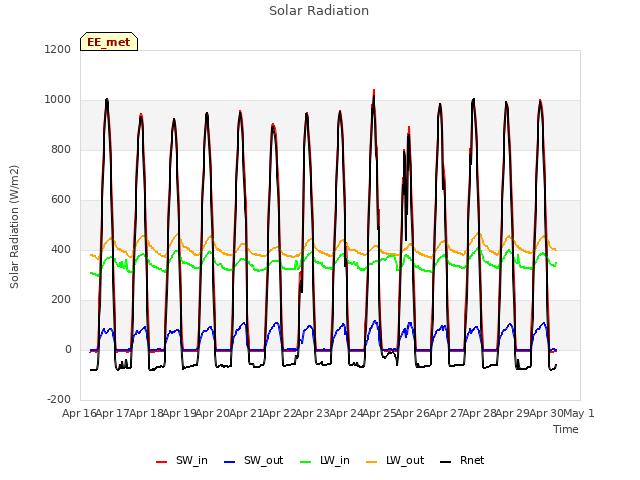Toggle SW_out series in legend
640x480 pixels.
(253, 461)
